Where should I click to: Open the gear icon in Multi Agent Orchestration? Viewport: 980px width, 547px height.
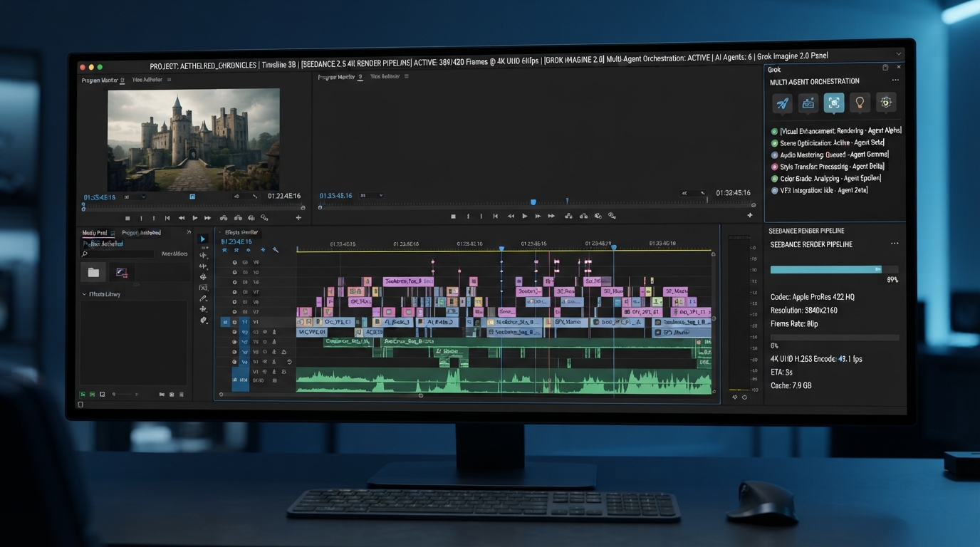[886, 103]
